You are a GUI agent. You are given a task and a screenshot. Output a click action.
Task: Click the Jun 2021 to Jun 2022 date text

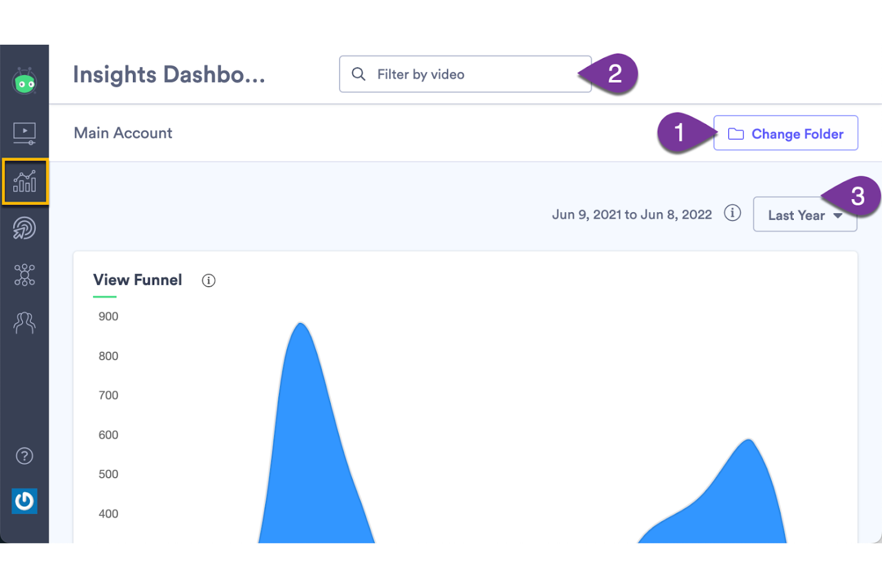pyautogui.click(x=632, y=214)
